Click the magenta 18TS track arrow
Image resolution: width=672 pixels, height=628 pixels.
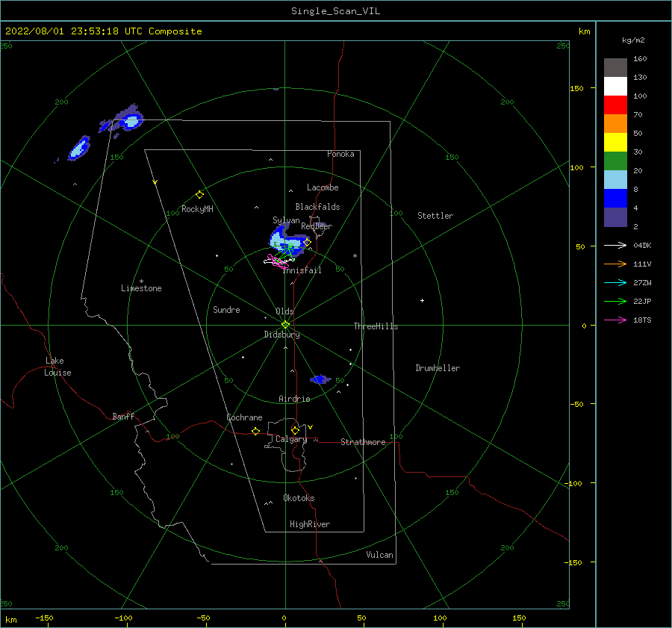coord(615,320)
